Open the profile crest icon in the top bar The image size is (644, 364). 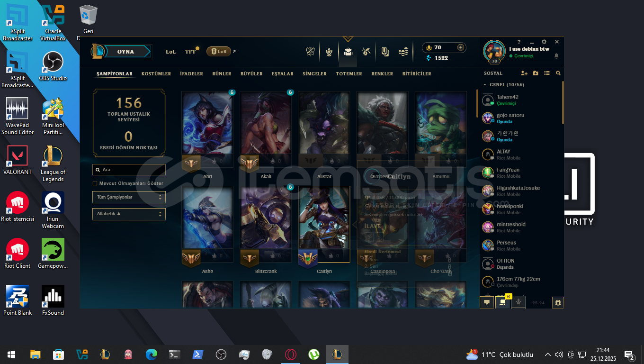(x=329, y=52)
